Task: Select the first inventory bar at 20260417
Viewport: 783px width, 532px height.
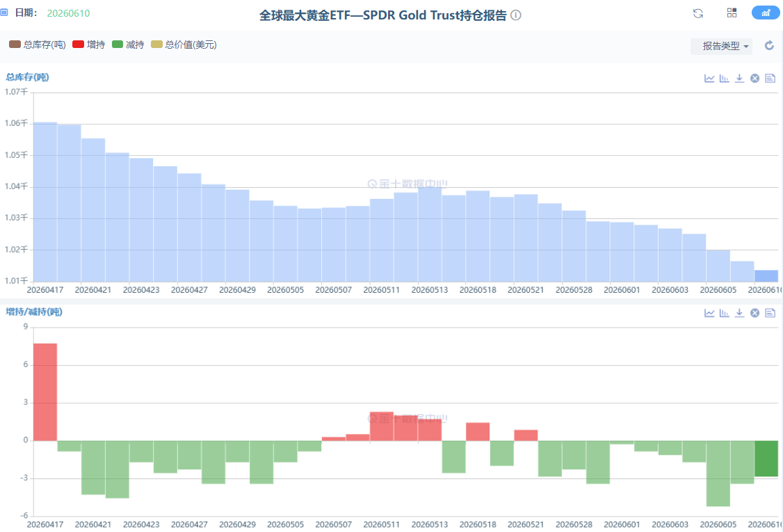Action: tap(45, 202)
